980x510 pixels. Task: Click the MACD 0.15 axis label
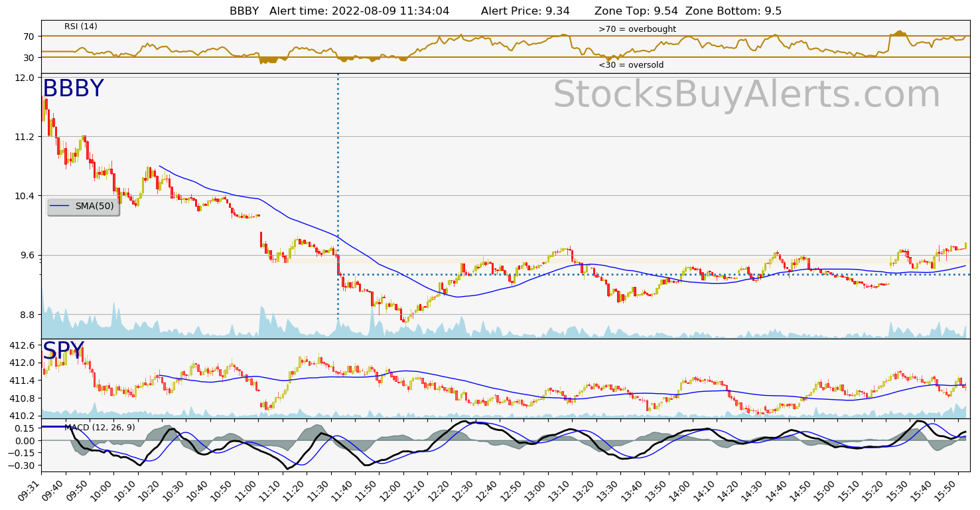coord(25,428)
